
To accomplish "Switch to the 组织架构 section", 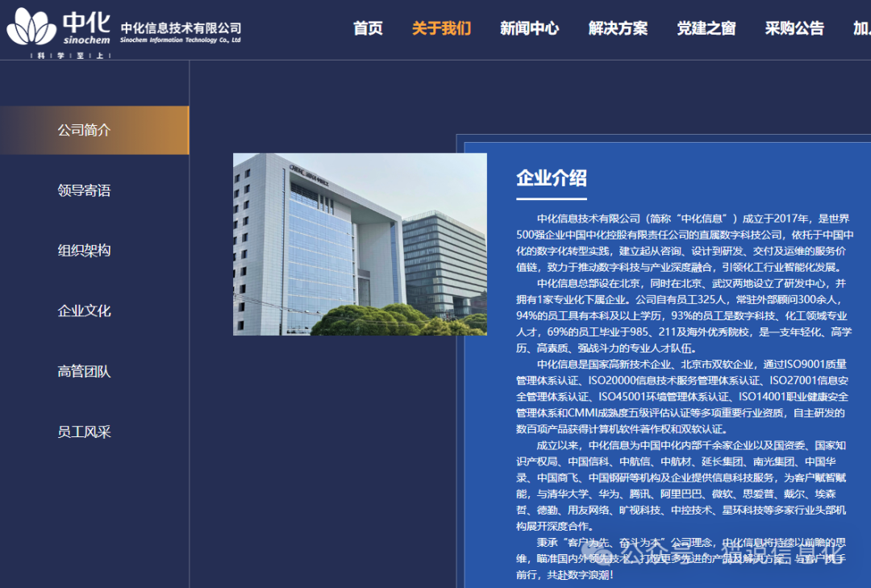I will click(x=85, y=250).
